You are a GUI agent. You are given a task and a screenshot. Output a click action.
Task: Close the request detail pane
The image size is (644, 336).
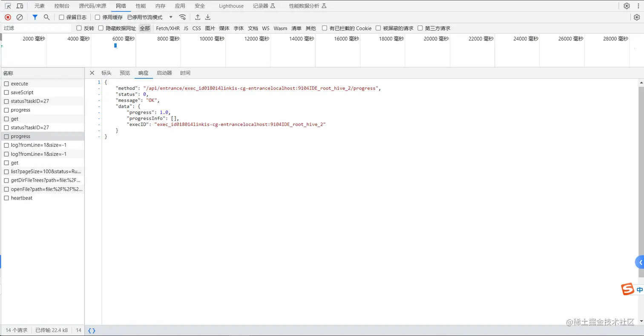[x=92, y=73]
